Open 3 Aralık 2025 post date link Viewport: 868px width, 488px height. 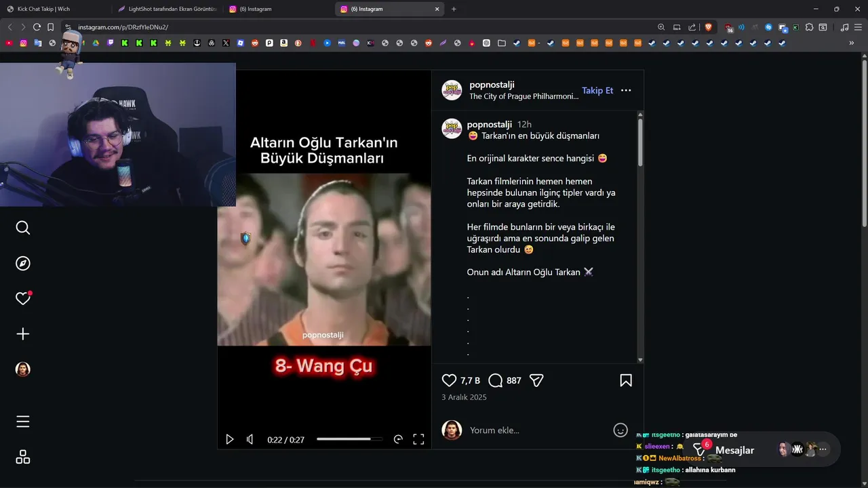464,397
